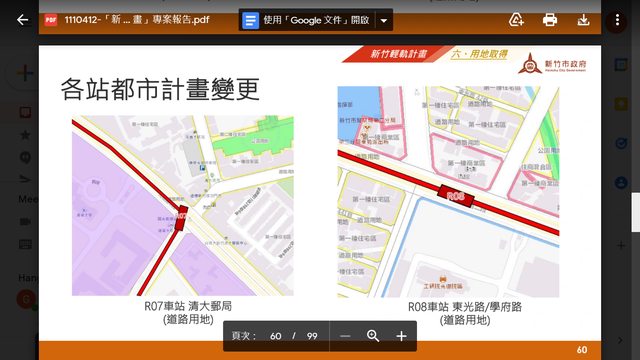Viewport: 640px width, 360px height.
Task: Zoom in with the plus icon
Action: point(401,336)
